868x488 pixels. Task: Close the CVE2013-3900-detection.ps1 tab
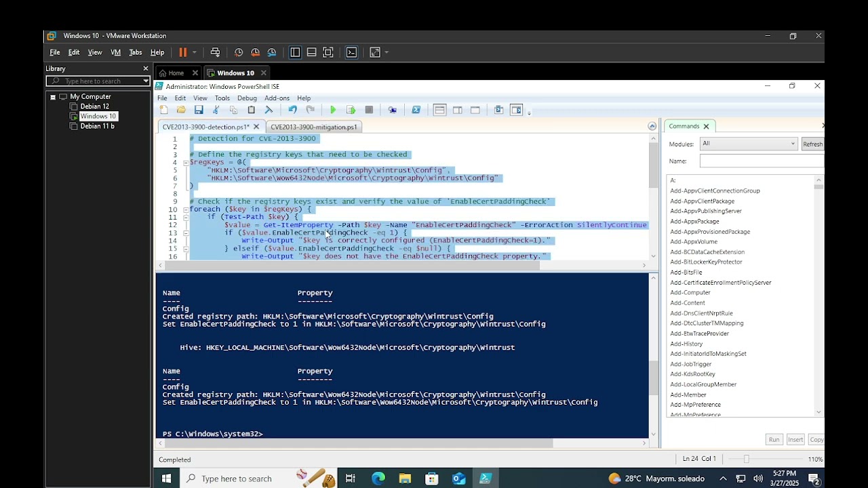[256, 127]
